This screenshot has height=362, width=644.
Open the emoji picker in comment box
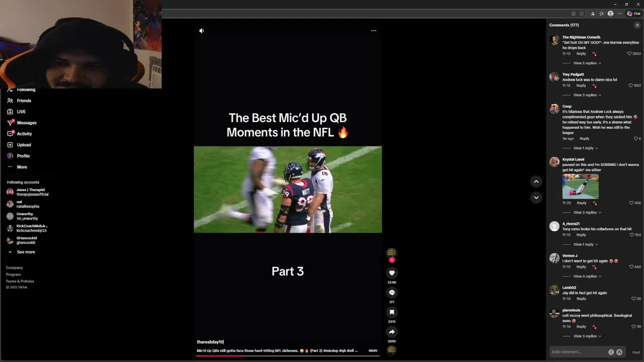[619, 352]
